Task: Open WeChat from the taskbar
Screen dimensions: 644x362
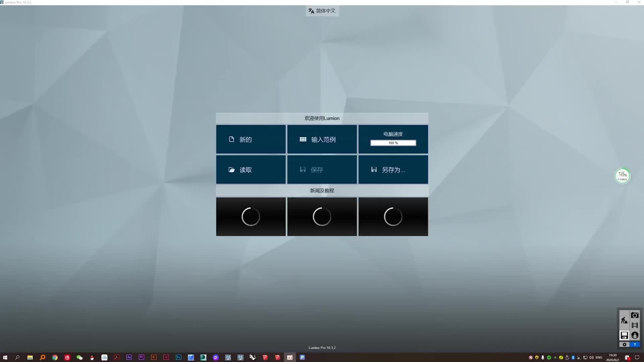Action: coord(79,357)
